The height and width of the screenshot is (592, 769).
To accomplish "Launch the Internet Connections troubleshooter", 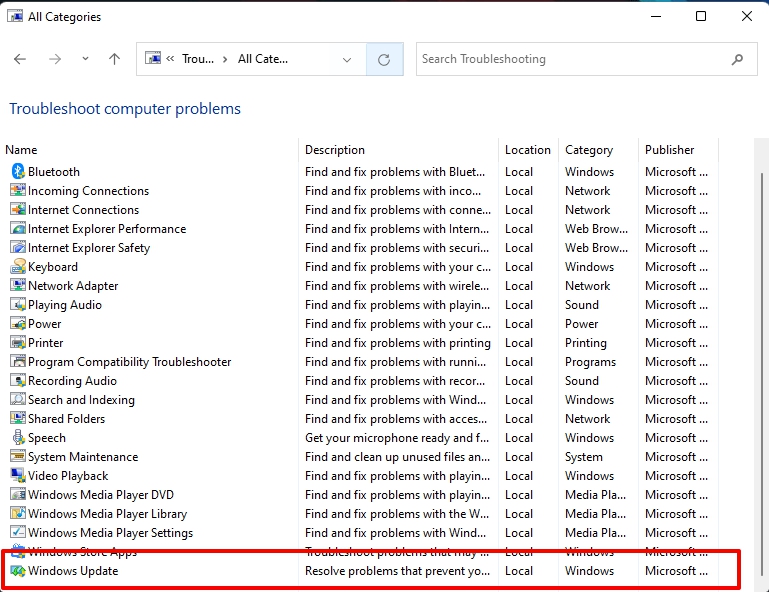I will coord(83,210).
